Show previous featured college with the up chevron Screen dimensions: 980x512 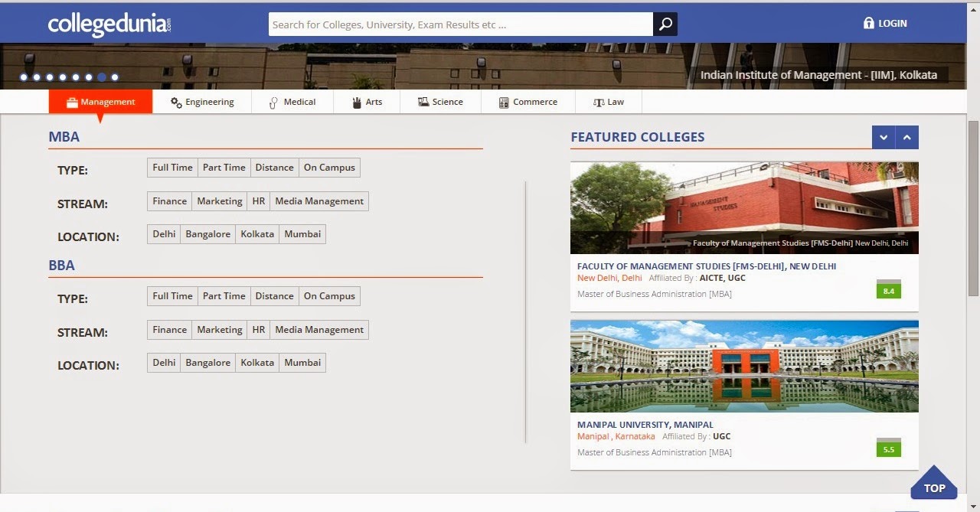coord(906,137)
